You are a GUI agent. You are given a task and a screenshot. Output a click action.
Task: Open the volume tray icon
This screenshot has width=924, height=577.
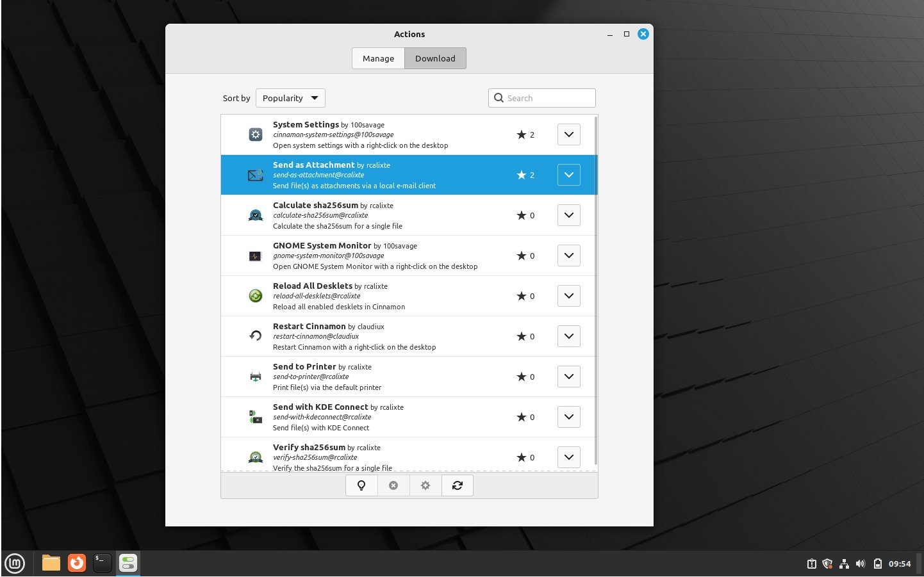pos(861,564)
